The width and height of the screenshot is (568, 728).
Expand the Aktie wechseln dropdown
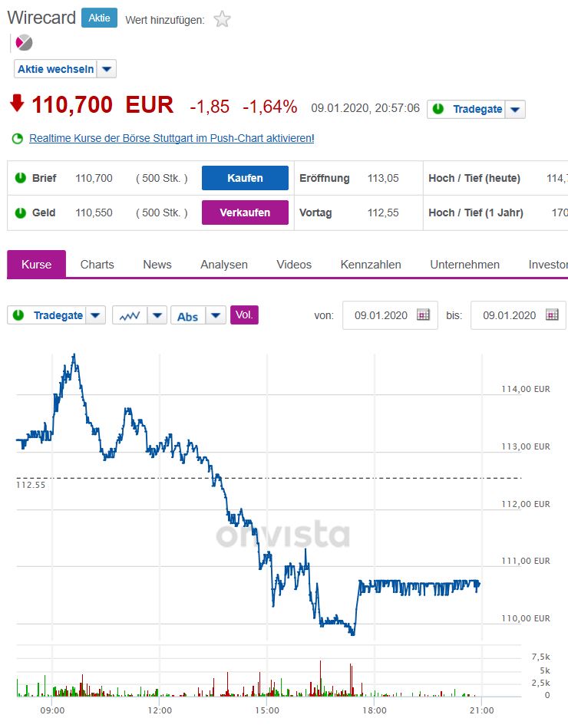coord(105,69)
